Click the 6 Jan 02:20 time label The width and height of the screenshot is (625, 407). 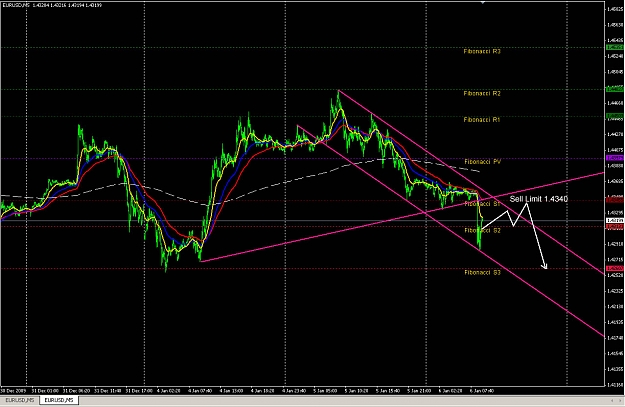point(450,391)
